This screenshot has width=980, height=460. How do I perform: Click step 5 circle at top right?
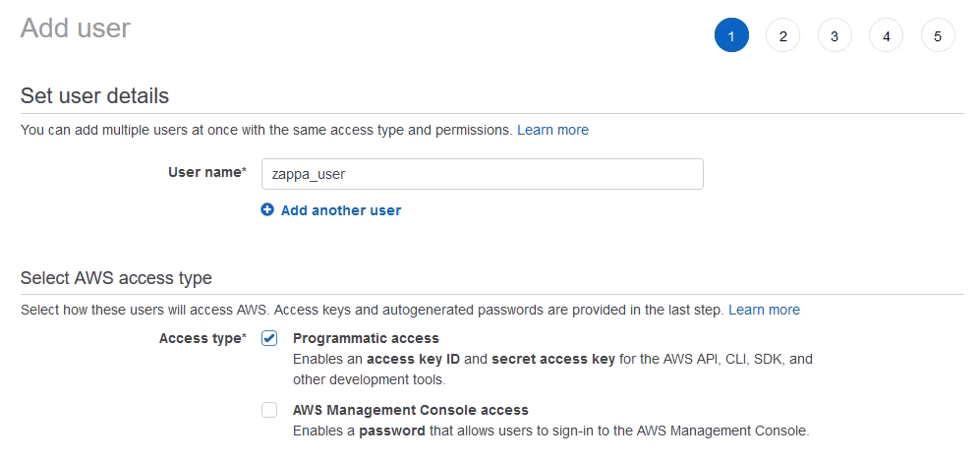pyautogui.click(x=938, y=36)
